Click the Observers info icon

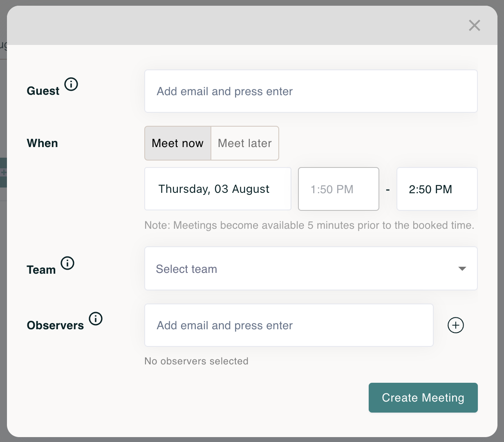point(95,319)
